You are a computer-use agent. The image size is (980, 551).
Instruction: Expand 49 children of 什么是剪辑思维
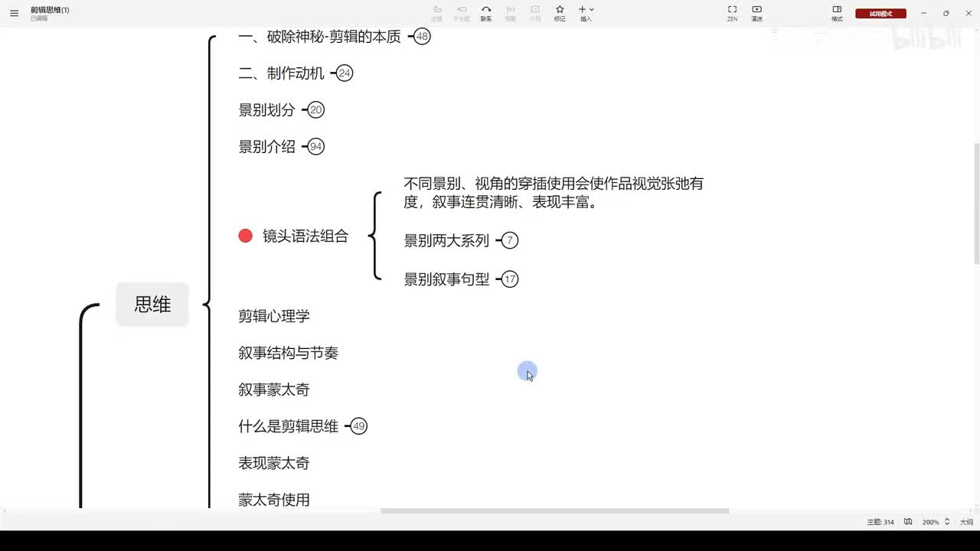(x=358, y=426)
